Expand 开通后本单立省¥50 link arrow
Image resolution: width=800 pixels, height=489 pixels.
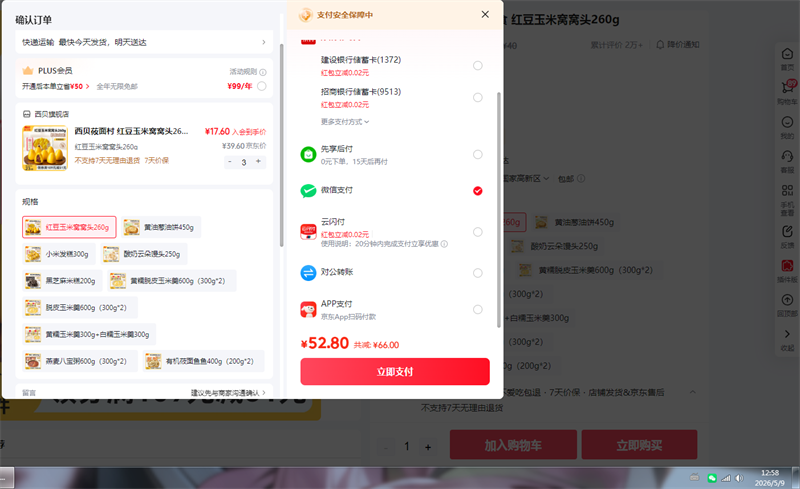pos(87,86)
